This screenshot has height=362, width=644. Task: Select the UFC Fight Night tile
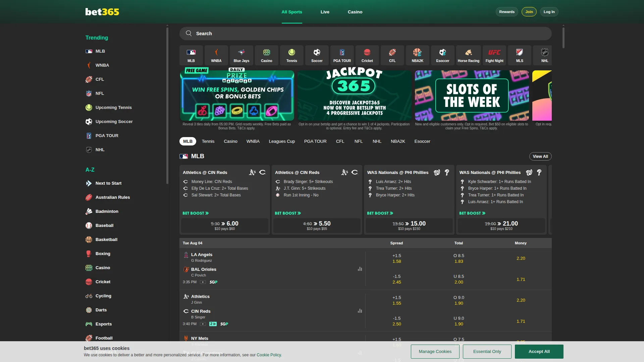(494, 55)
